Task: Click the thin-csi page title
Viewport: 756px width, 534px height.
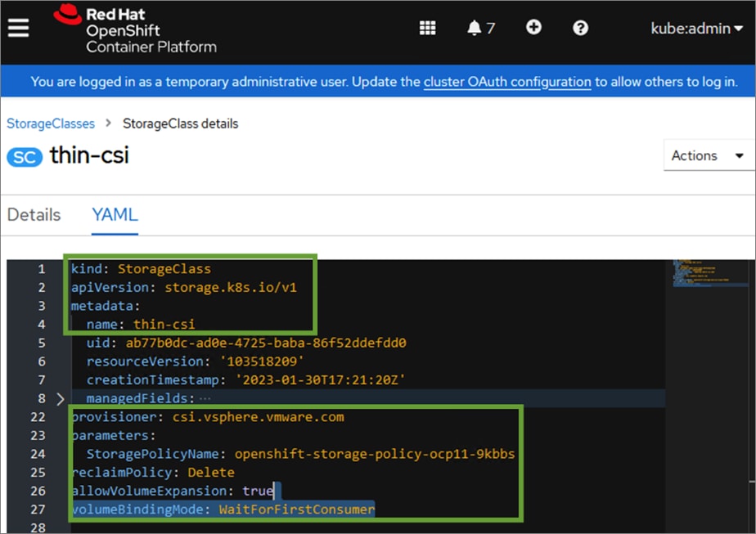Action: click(89, 155)
